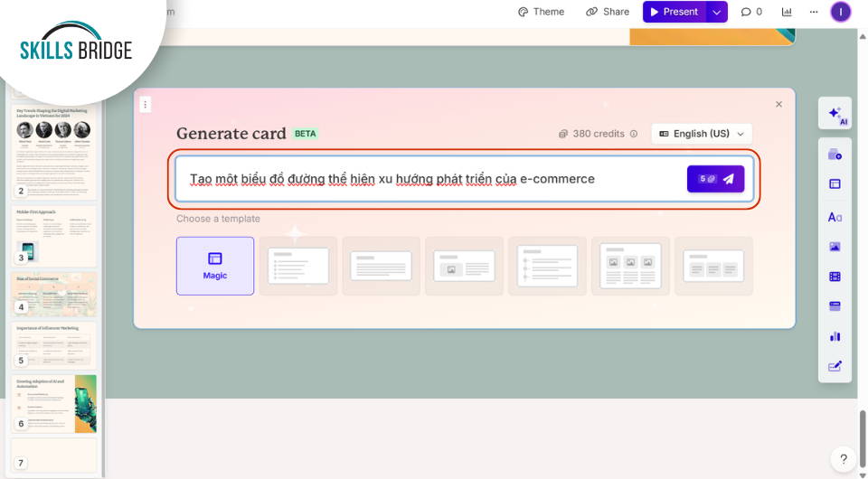Open the image insert icon
This screenshot has width=868, height=479.
click(835, 247)
